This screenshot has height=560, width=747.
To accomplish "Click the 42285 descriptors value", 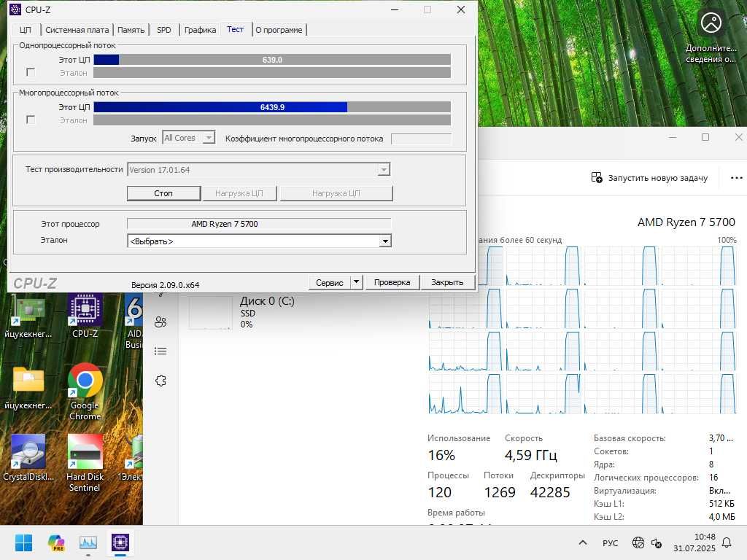I will 550,492.
